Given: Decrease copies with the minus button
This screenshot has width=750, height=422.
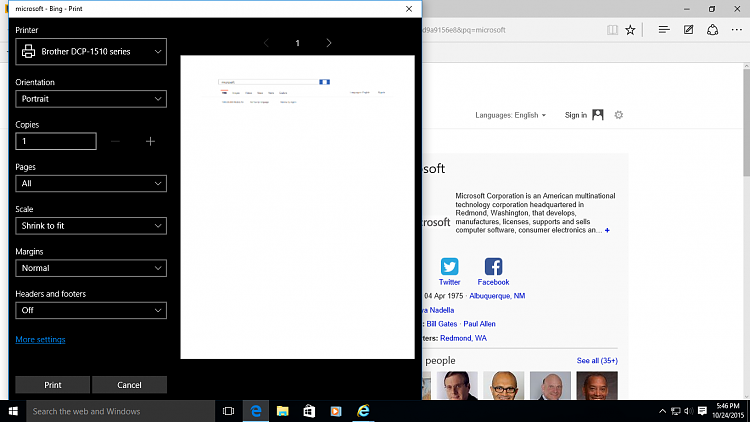Looking at the screenshot, I should tap(115, 142).
